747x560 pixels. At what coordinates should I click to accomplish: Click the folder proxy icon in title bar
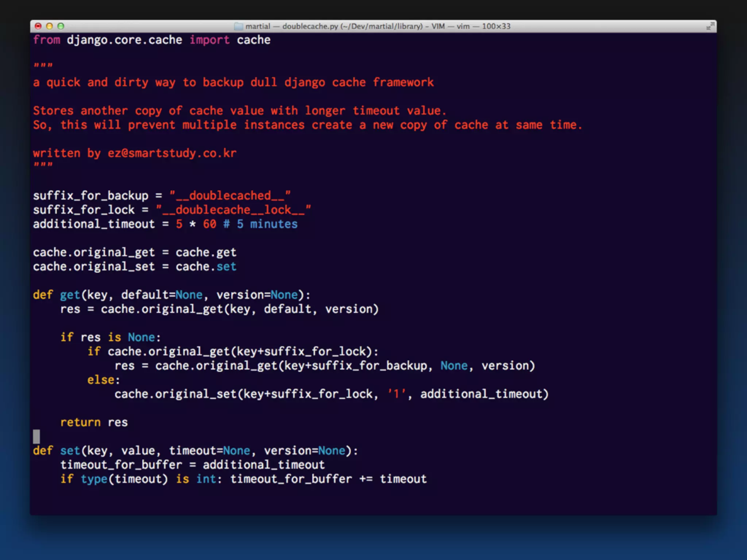238,26
